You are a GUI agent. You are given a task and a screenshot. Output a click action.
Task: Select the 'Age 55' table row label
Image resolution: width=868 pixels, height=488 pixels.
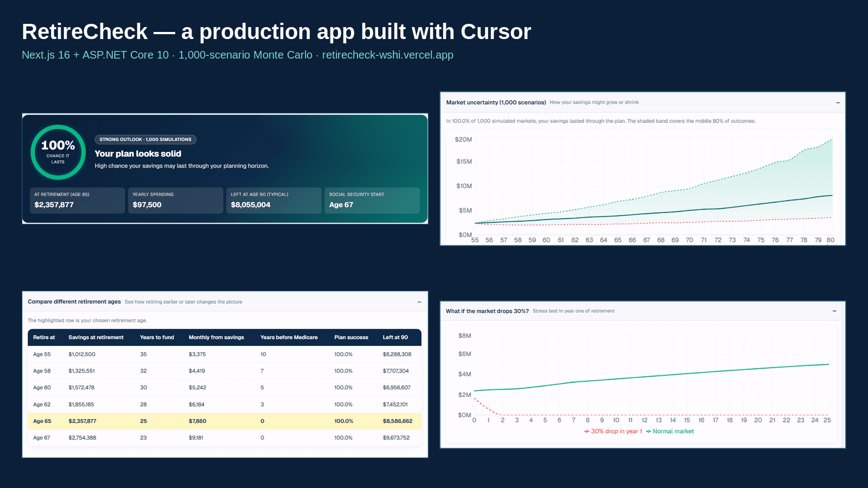tap(42, 355)
